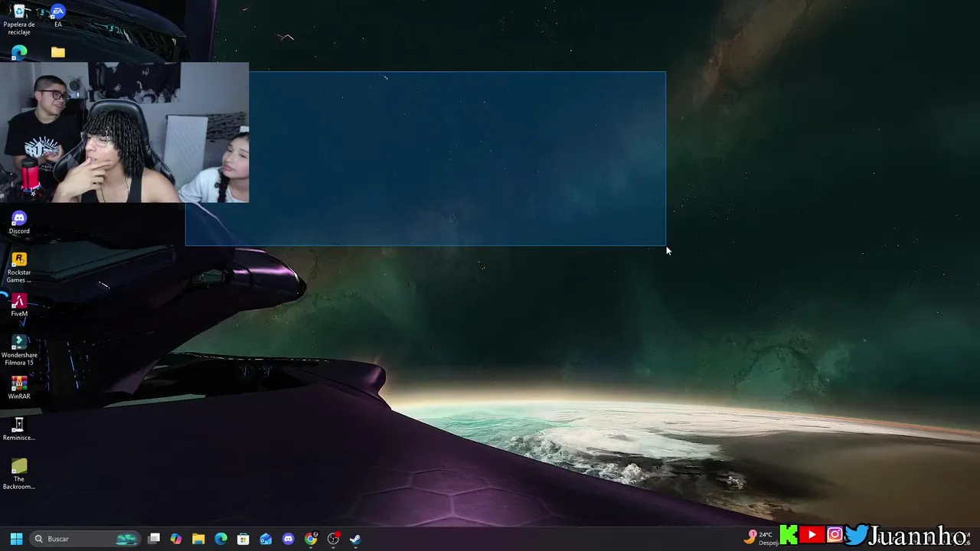Open the 24°C weather widget
The height and width of the screenshot is (551, 980).
click(761, 538)
